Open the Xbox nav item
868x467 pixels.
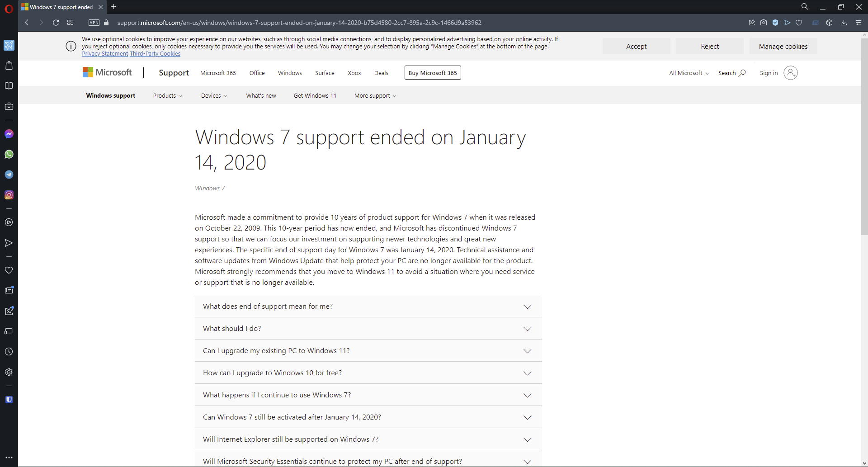tap(354, 73)
